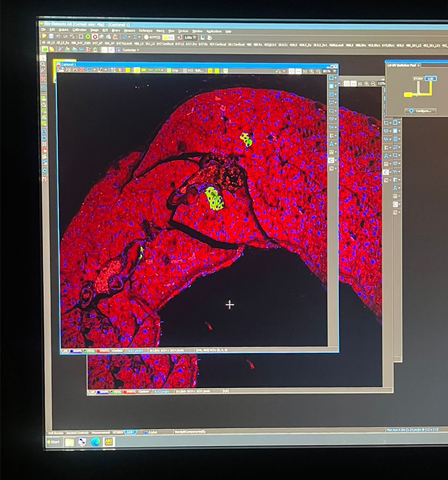Select the text annotation 'A' tool in Captured window

[332, 143]
